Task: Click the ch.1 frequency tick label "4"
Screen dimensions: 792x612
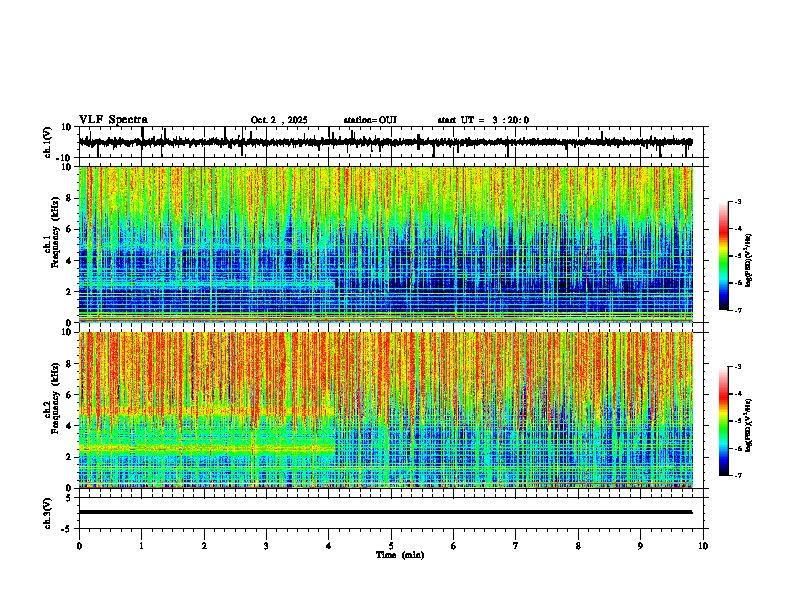Action: pyautogui.click(x=70, y=261)
